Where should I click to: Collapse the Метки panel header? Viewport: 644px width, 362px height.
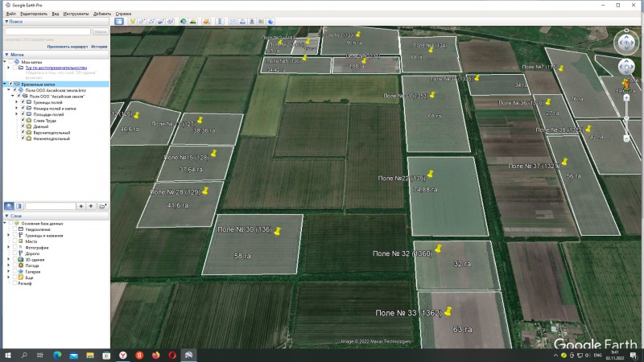point(56,55)
